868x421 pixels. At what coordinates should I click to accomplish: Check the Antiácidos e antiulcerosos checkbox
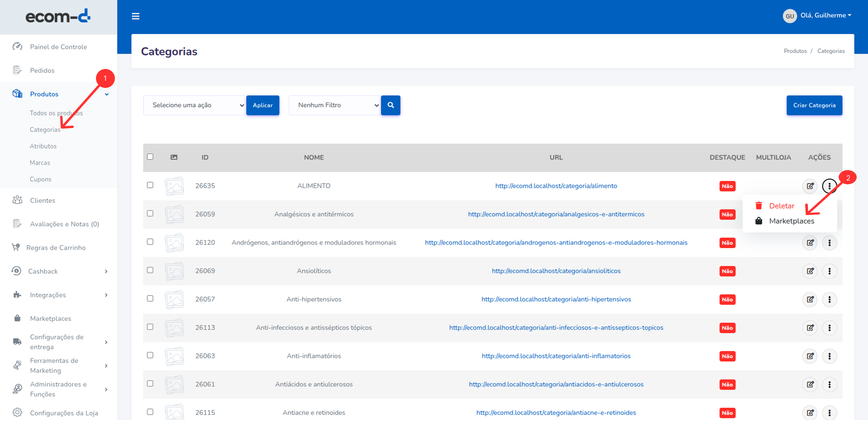[150, 384]
